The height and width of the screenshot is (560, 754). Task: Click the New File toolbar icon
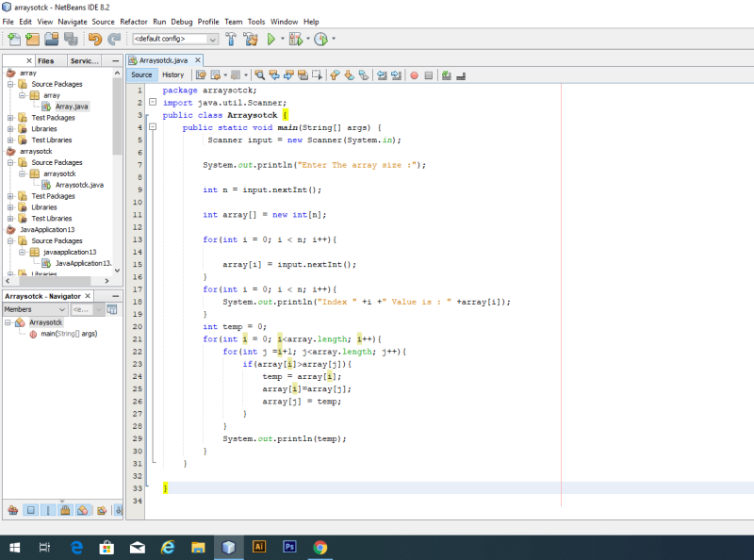(x=13, y=40)
